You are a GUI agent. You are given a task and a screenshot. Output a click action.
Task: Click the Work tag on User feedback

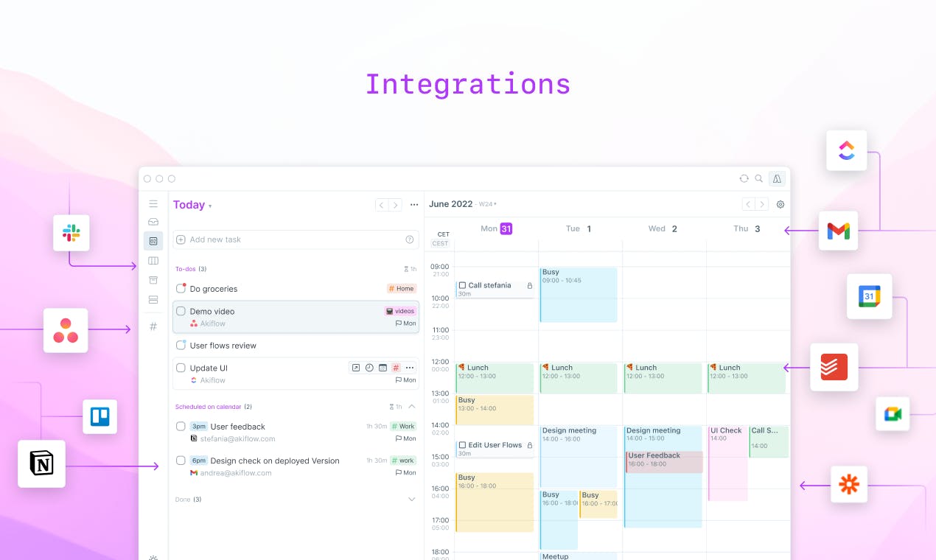point(402,426)
